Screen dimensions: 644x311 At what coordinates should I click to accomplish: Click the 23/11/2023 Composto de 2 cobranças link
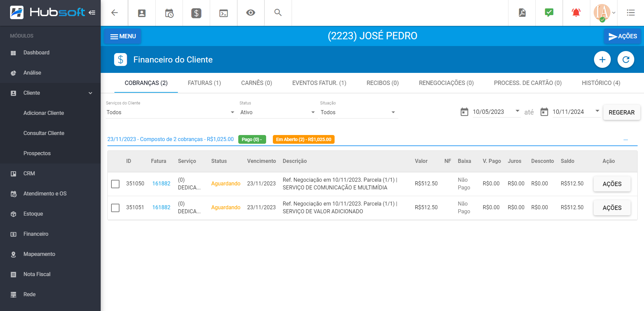click(x=170, y=139)
